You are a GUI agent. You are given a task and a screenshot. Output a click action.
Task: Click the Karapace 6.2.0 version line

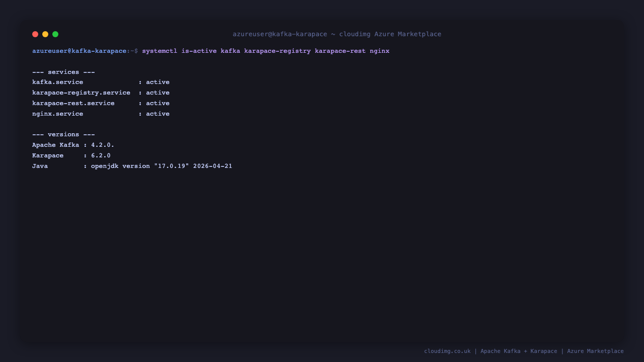[71, 156]
